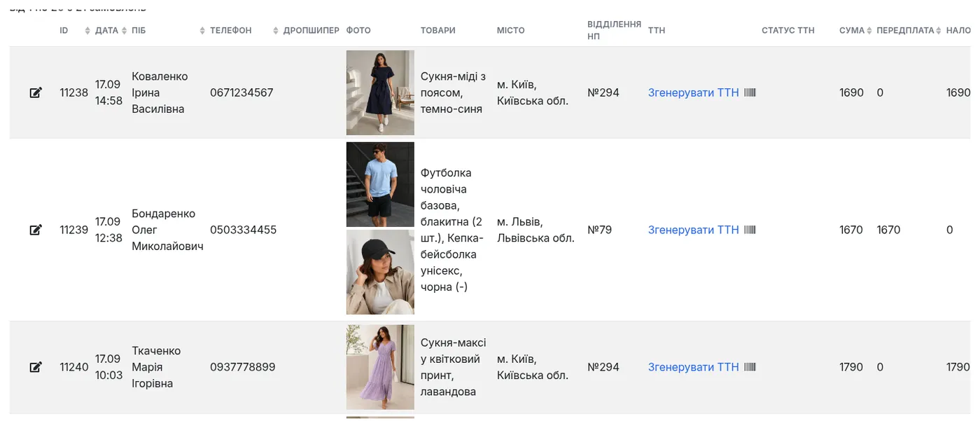The height and width of the screenshot is (428, 980).
Task: Sort table by СУМА column arrows
Action: [x=869, y=31]
